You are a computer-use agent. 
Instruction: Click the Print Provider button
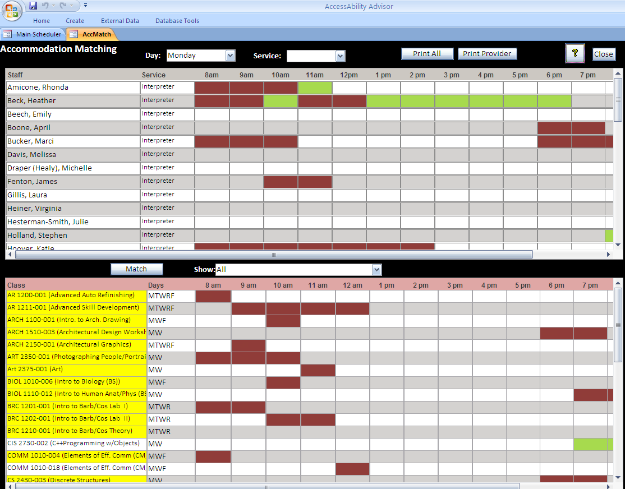[x=488, y=53]
